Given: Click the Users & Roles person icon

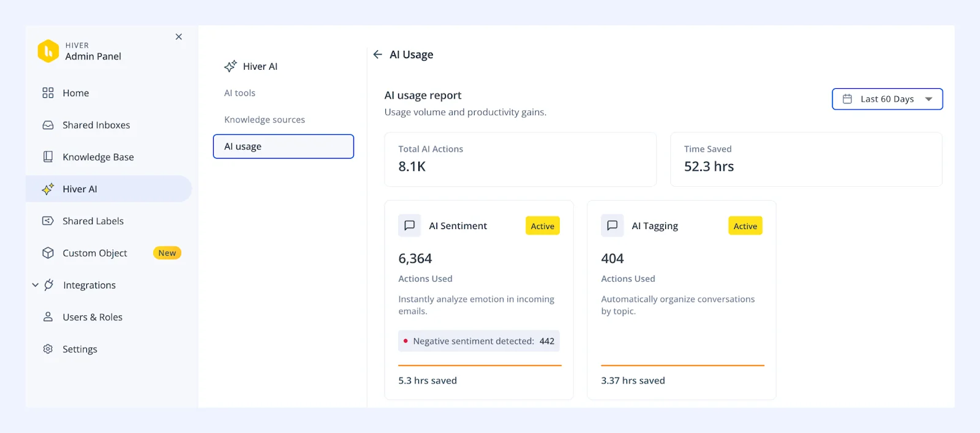Looking at the screenshot, I should [48, 317].
